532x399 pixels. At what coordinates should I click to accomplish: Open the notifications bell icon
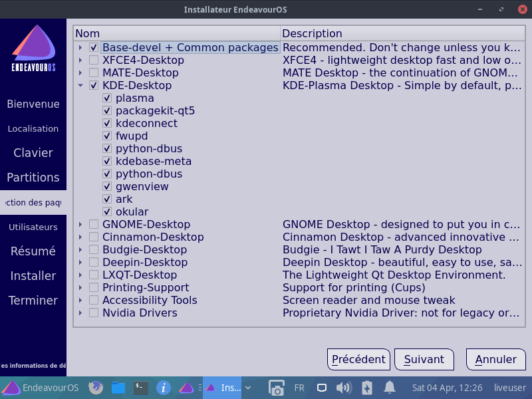(x=390, y=388)
